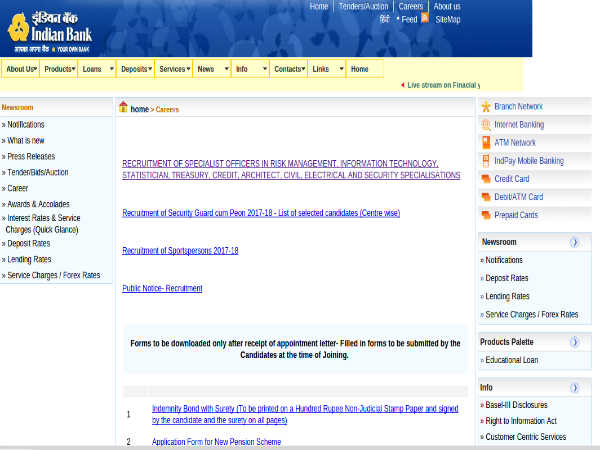Open the RSS Feed icon
Screen dimensions: 600x450
(425, 18)
